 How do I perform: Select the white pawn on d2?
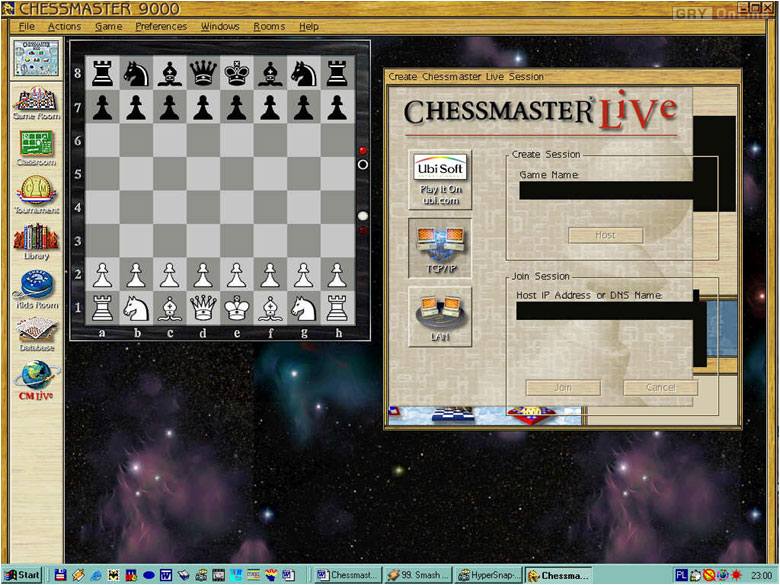pyautogui.click(x=203, y=275)
